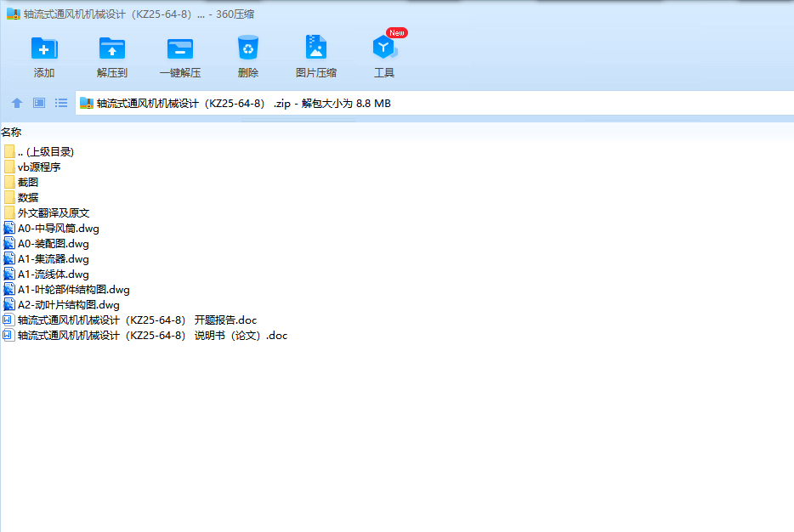Image resolution: width=794 pixels, height=532 pixels.
Task: Open the 工具 (Tools) icon
Action: click(x=384, y=47)
